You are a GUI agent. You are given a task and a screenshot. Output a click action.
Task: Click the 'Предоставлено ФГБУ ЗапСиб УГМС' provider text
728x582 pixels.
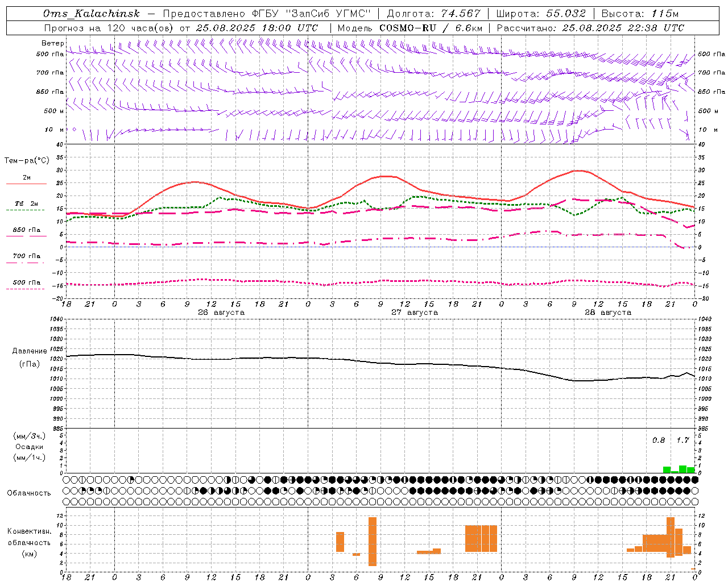[267, 14]
